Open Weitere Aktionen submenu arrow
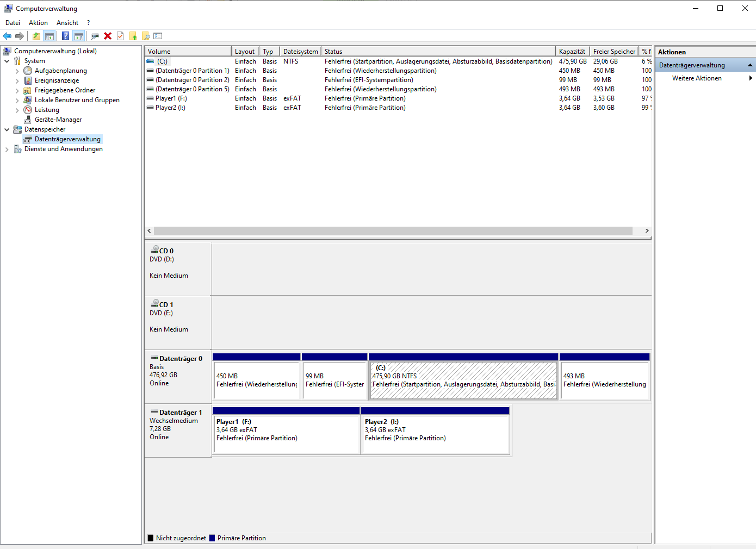 751,78
